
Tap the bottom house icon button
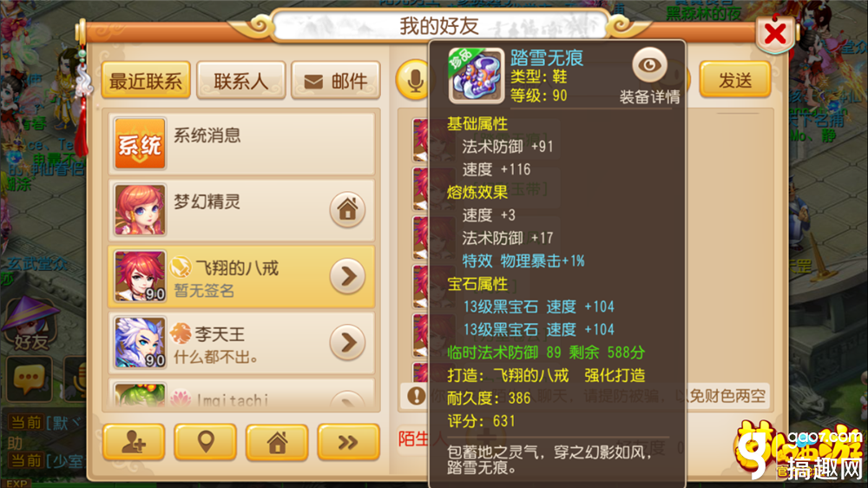point(277,442)
